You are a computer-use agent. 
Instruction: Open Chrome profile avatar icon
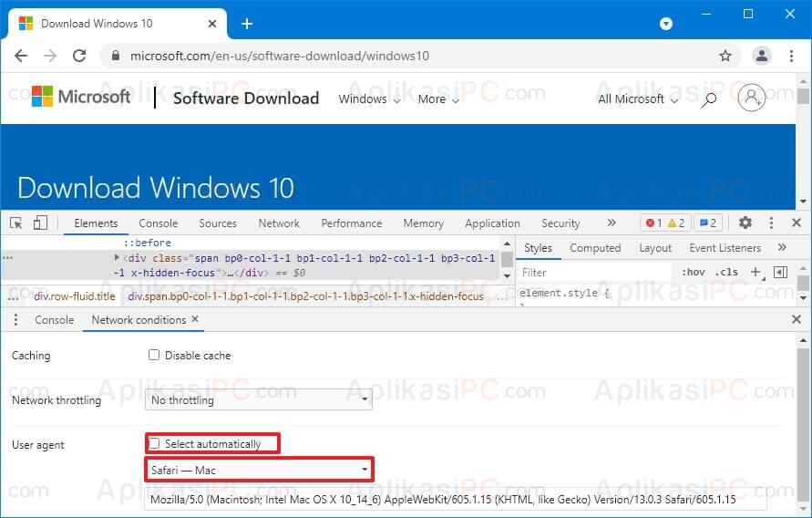click(762, 56)
